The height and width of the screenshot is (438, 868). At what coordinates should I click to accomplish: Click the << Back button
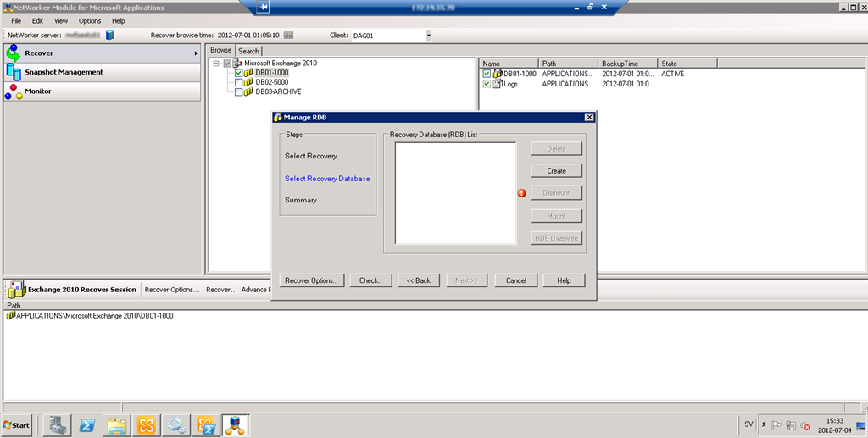click(419, 280)
